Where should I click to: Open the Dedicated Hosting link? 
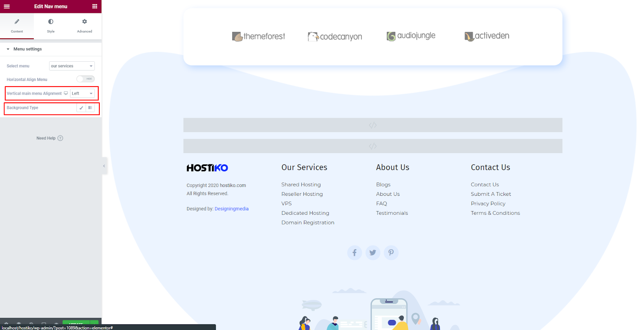pyautogui.click(x=305, y=213)
